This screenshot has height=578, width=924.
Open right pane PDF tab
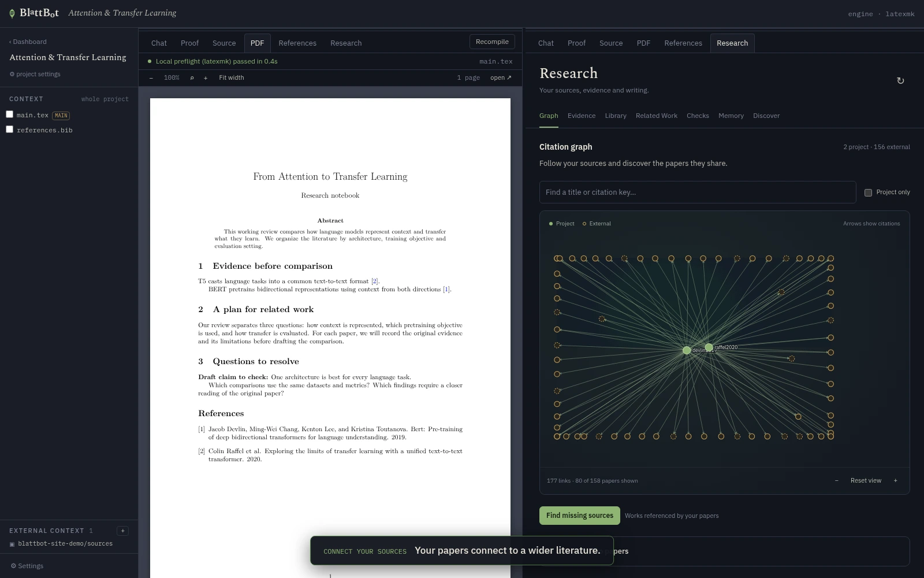point(643,43)
